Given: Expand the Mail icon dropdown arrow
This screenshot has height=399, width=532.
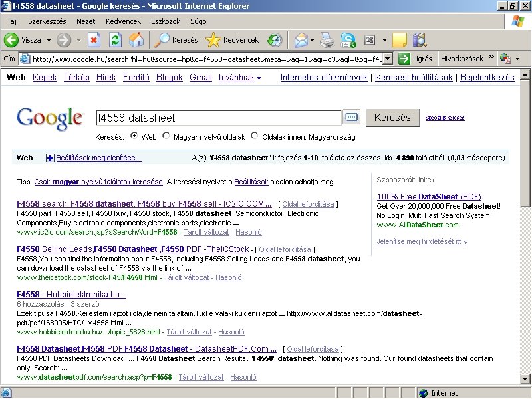Looking at the screenshot, I should pos(312,40).
